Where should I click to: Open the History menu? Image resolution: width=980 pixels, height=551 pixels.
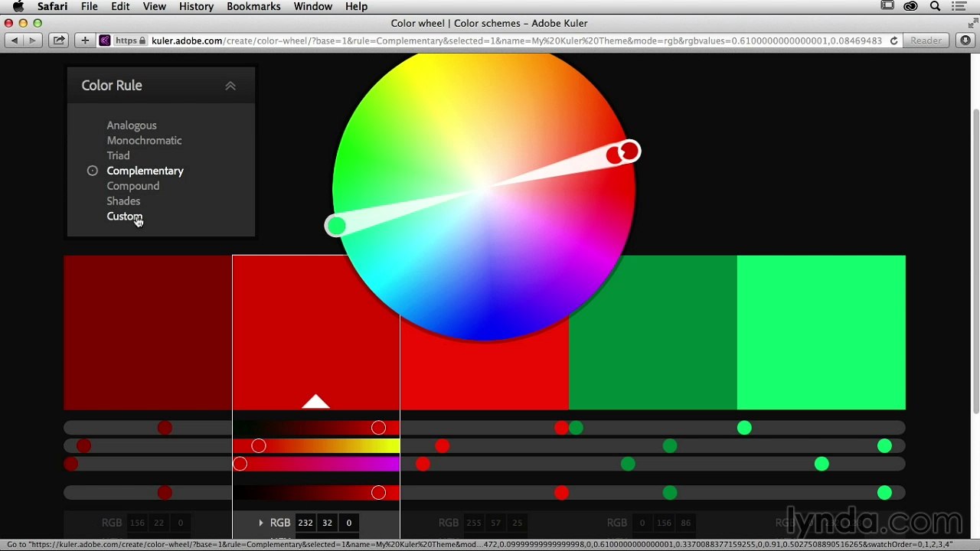[196, 6]
